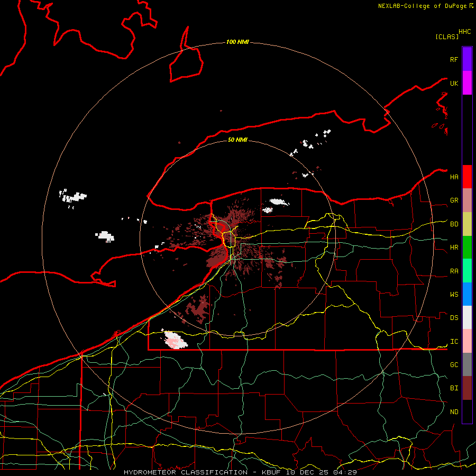Screen dimensions: 476x476
Task: Click the HYDROMETEOR CLASSIFICATION title text
Action: 186,472
